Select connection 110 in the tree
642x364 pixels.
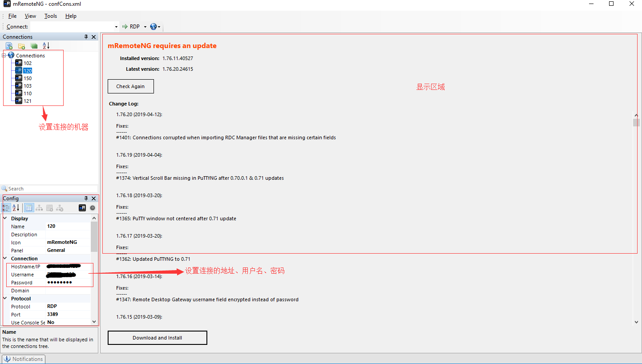(x=28, y=93)
